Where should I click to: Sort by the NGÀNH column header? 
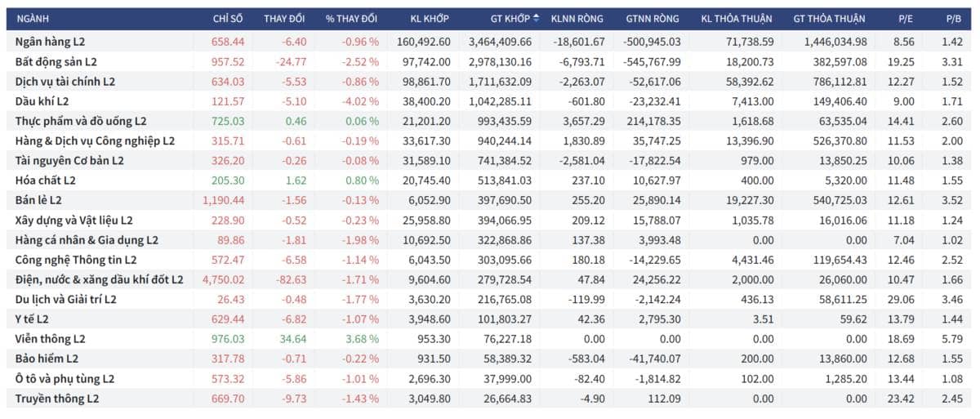click(x=32, y=18)
